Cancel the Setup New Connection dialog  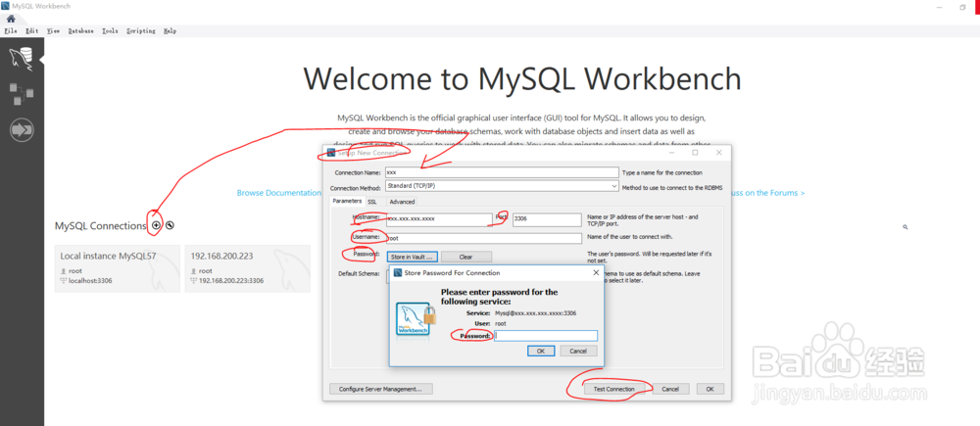coord(670,389)
